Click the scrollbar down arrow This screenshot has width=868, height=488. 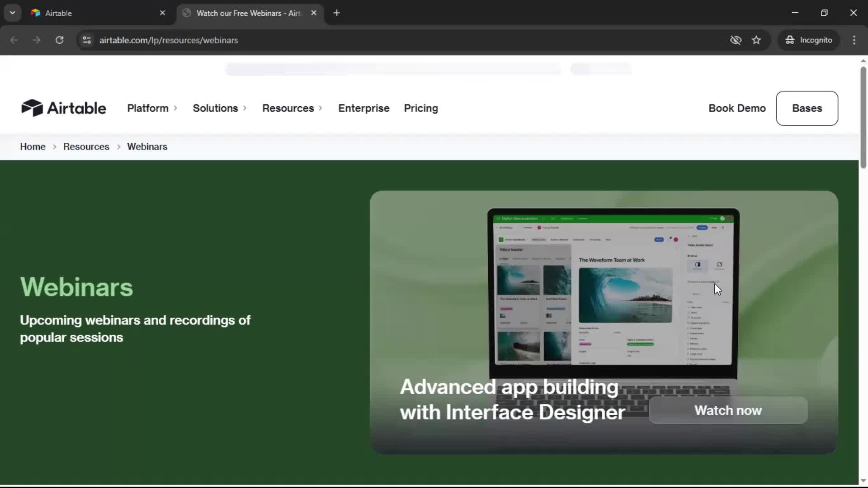coord(863,481)
